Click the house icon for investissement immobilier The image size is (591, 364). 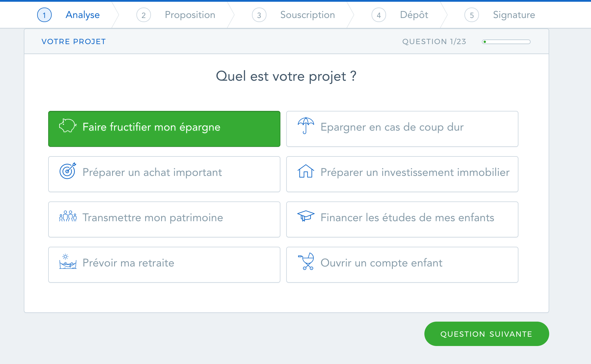click(306, 171)
